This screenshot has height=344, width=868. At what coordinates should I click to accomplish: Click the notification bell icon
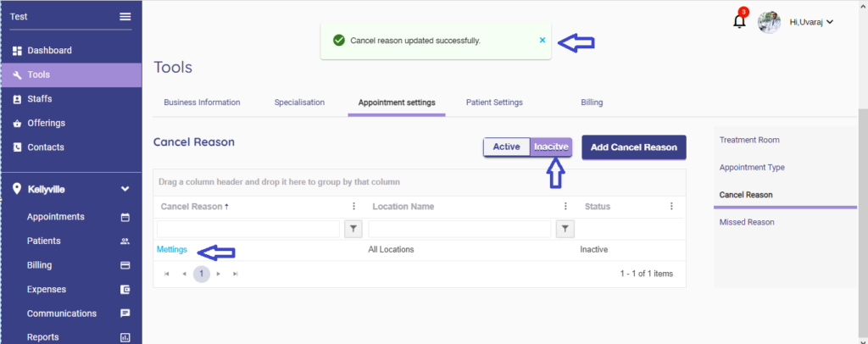click(x=738, y=22)
